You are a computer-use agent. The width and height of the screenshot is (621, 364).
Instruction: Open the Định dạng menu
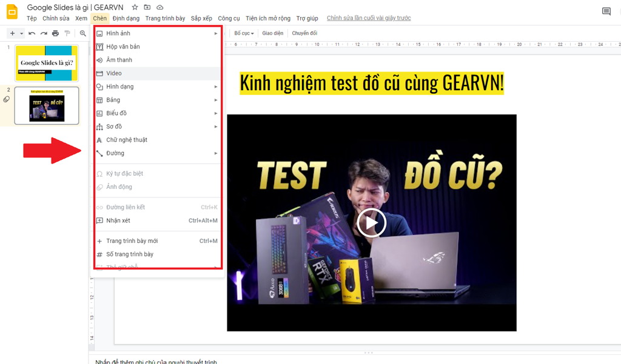point(126,18)
